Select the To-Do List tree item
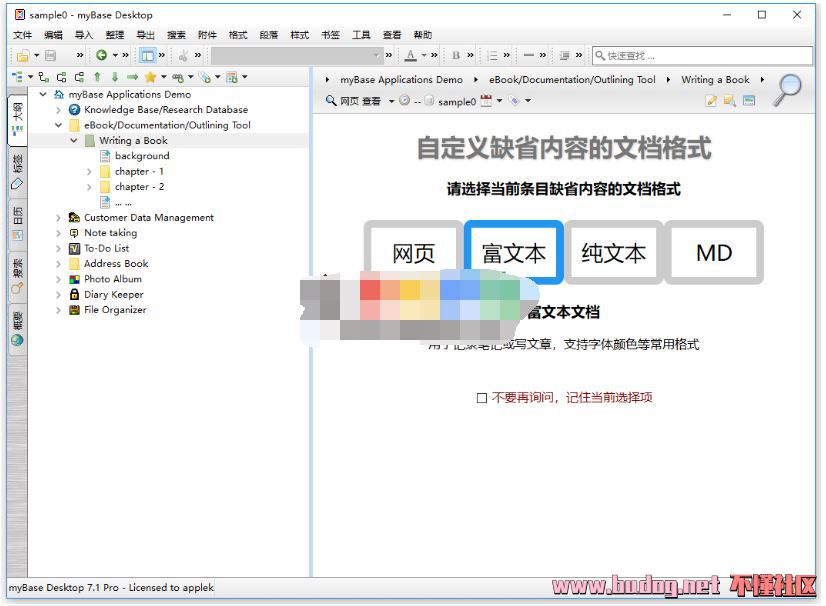Screen dimensions: 826x606 (106, 248)
